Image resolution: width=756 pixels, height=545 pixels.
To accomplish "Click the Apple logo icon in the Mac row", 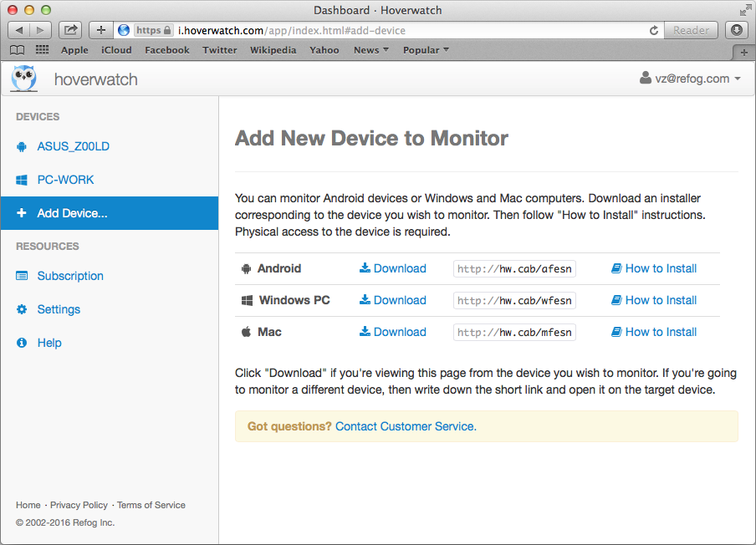I will coord(247,332).
